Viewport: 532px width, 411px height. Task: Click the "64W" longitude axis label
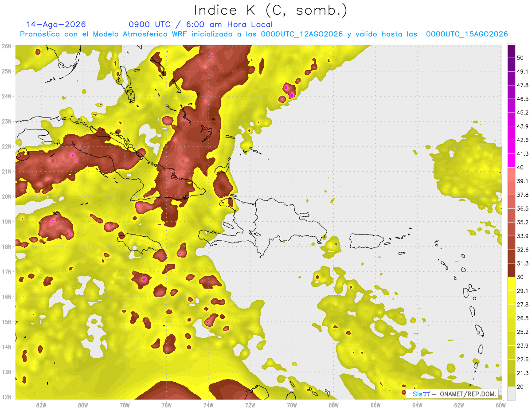417,405
